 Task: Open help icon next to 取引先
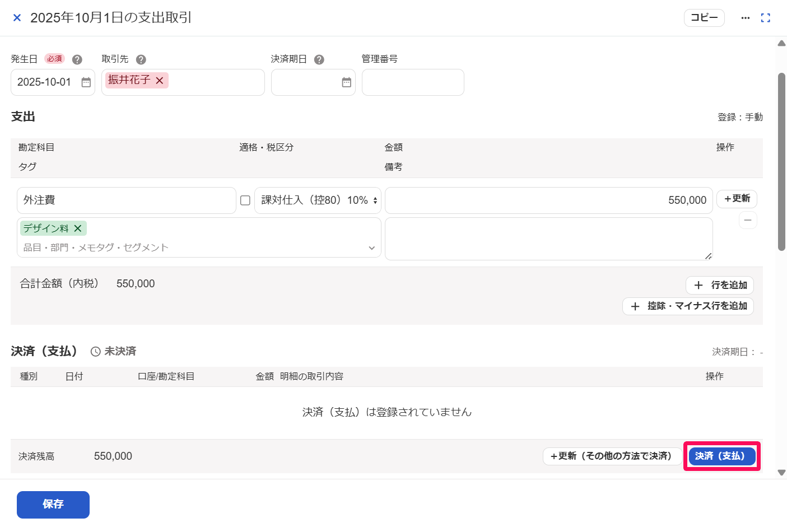coord(141,59)
